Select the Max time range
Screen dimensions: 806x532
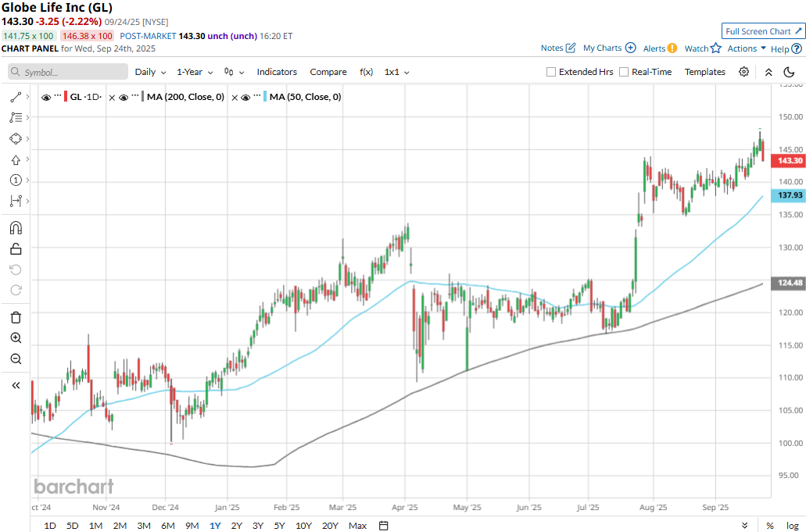point(358,525)
